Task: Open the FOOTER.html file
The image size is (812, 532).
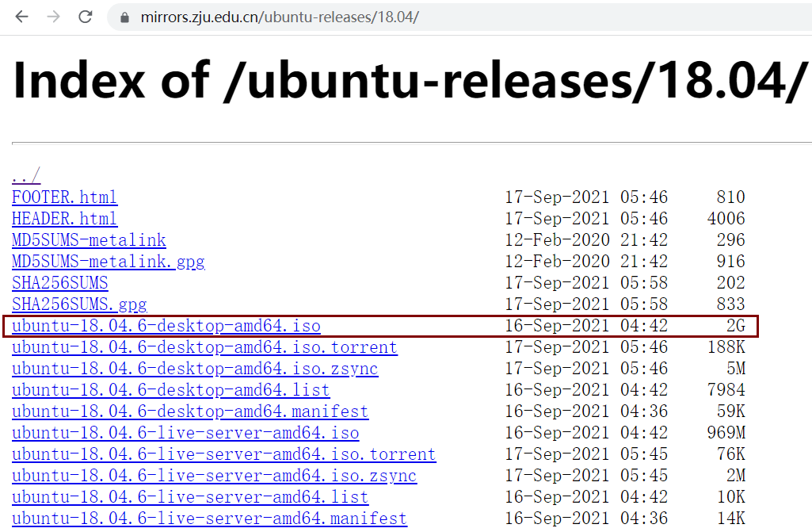Action: point(64,197)
